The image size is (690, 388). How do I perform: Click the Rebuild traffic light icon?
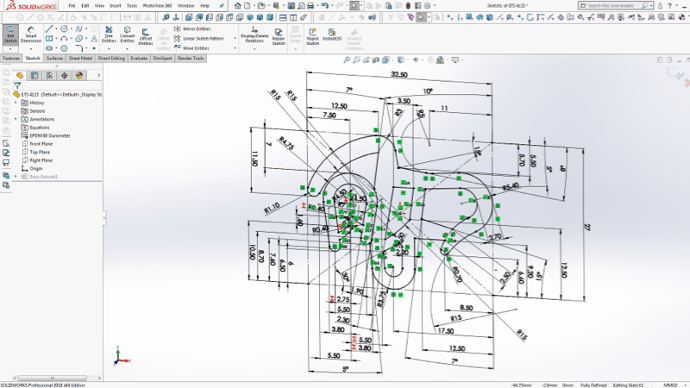pos(408,6)
